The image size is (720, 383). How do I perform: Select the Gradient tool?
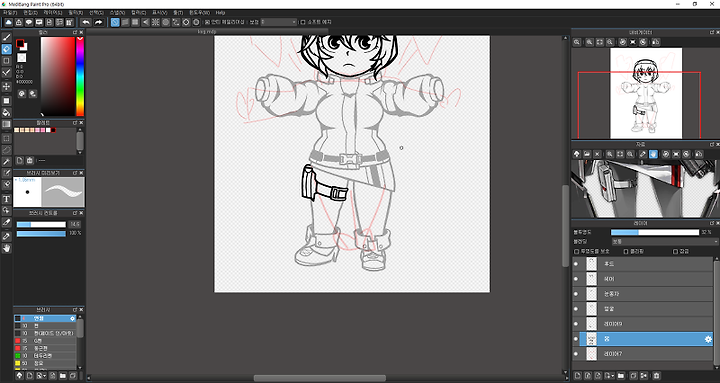point(6,124)
